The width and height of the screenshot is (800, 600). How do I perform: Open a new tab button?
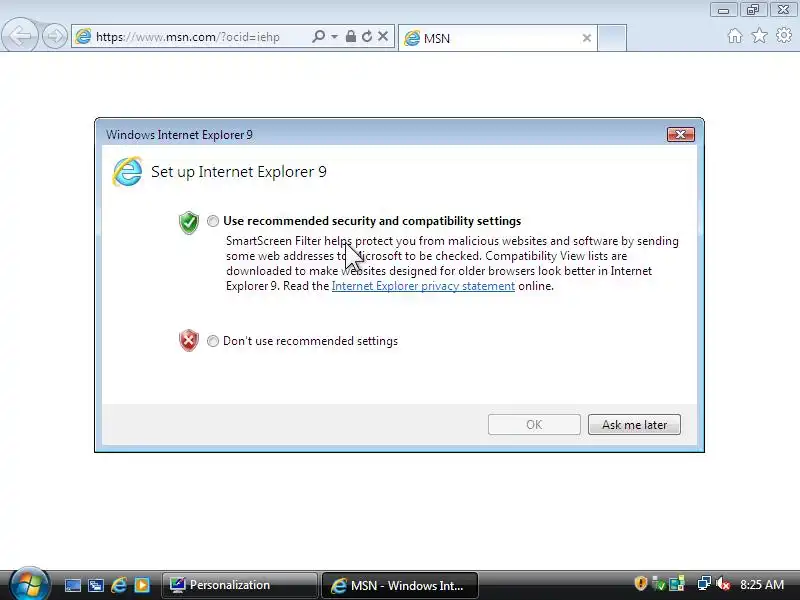click(x=612, y=38)
